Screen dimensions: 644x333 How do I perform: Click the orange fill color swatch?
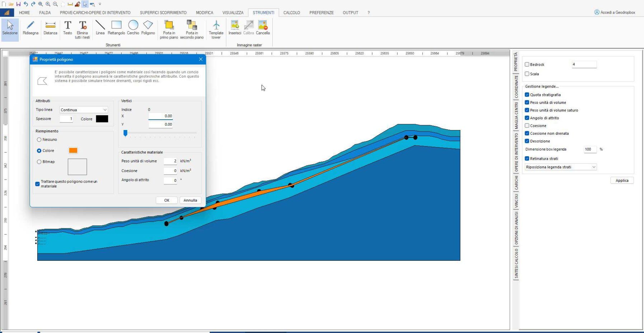[73, 151]
